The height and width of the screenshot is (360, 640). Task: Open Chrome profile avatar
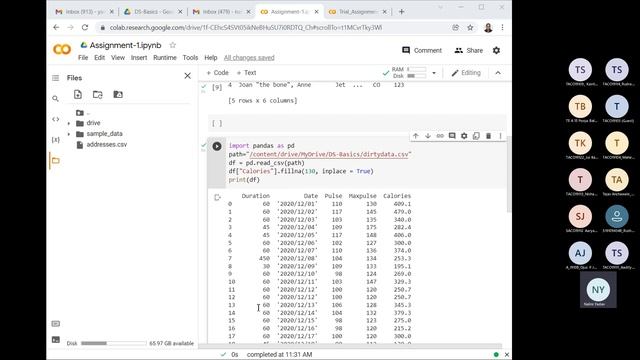tap(488, 28)
